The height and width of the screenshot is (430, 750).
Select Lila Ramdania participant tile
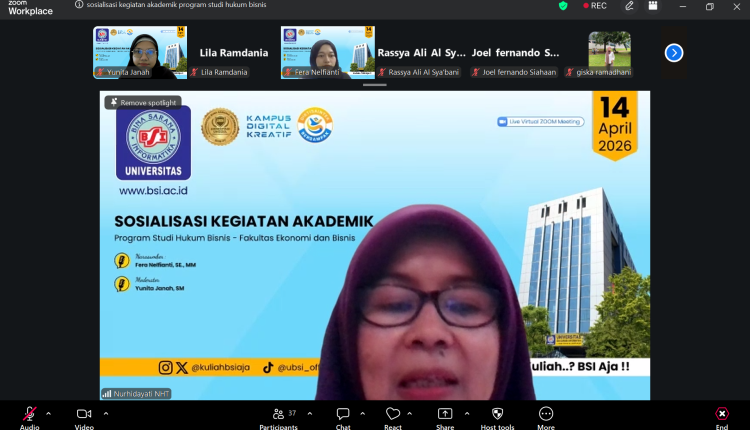[x=234, y=52]
